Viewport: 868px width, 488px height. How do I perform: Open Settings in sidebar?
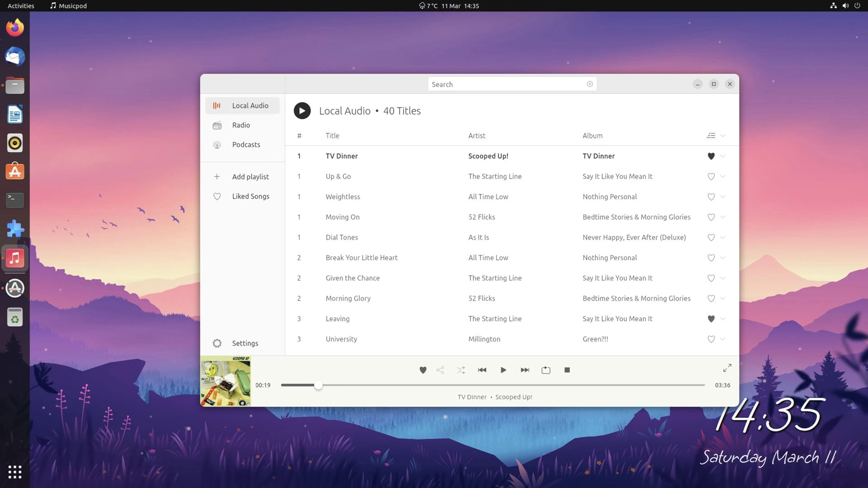[x=242, y=343]
